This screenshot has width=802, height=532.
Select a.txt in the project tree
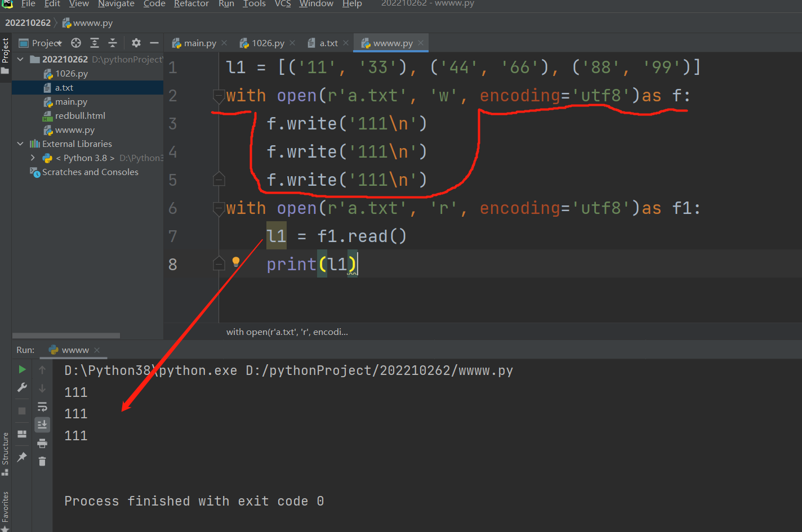coord(64,87)
